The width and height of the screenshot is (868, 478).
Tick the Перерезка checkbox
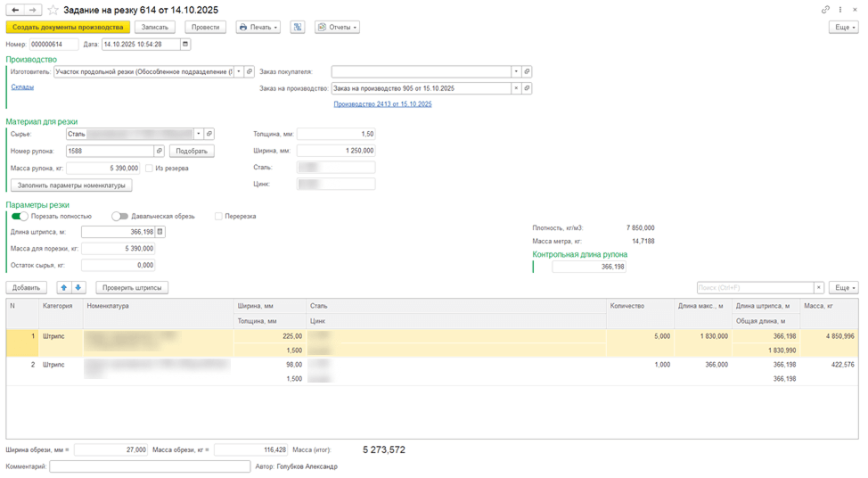218,216
